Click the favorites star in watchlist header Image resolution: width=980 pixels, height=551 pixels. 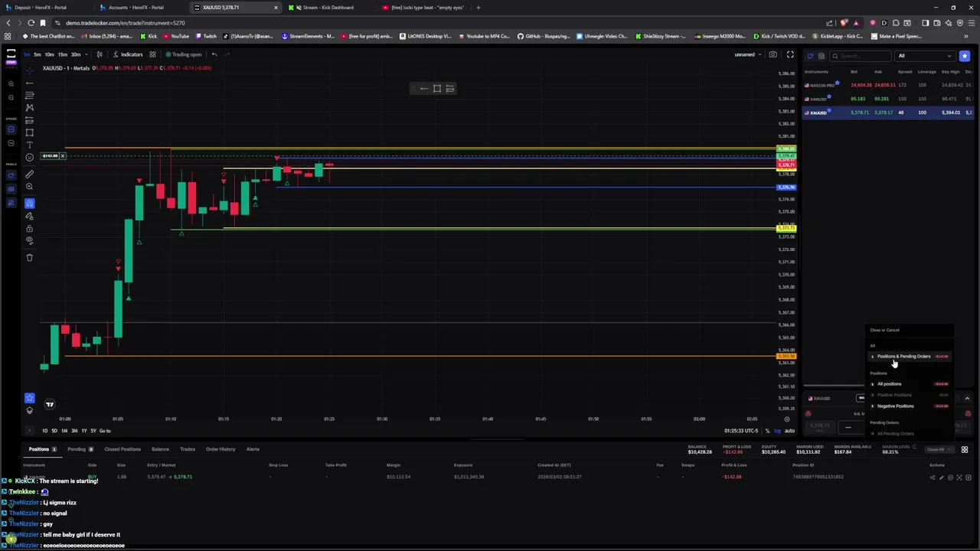[x=965, y=56]
